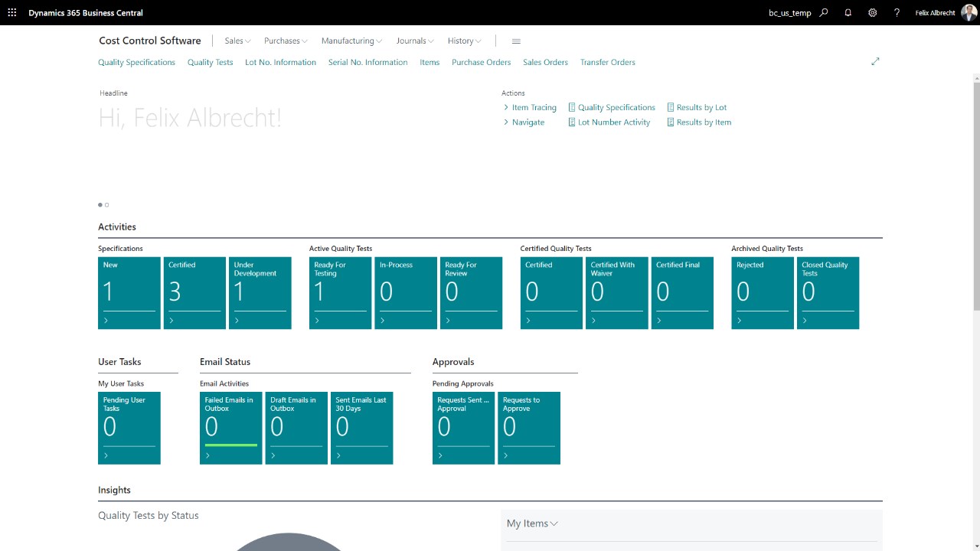The image size is (980, 551).
Task: Open the Under Development tile
Action: coord(260,293)
